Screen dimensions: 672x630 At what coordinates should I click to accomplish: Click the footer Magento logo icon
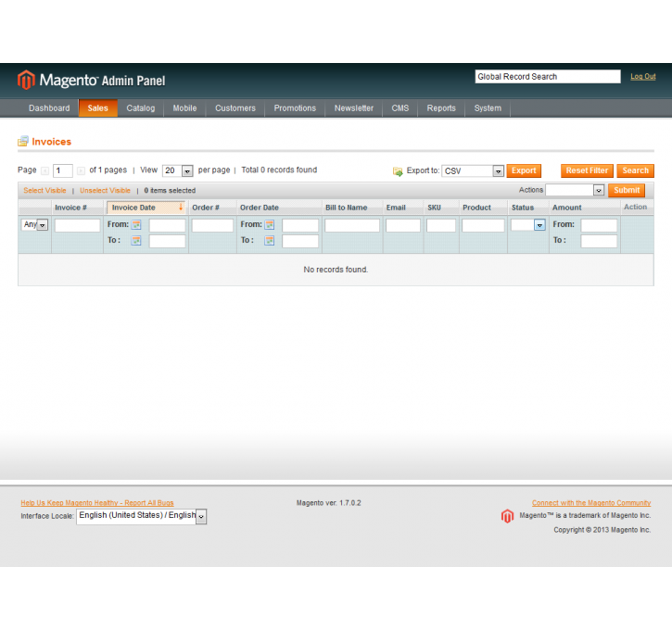[507, 516]
